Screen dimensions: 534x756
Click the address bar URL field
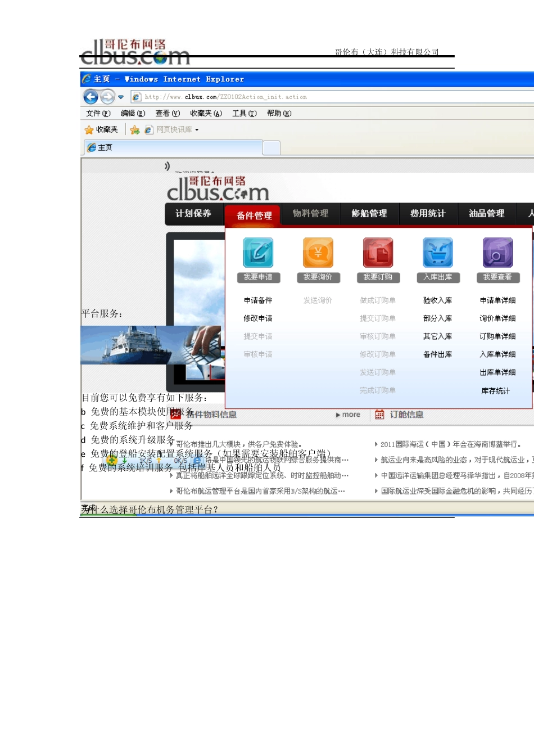click(x=332, y=97)
